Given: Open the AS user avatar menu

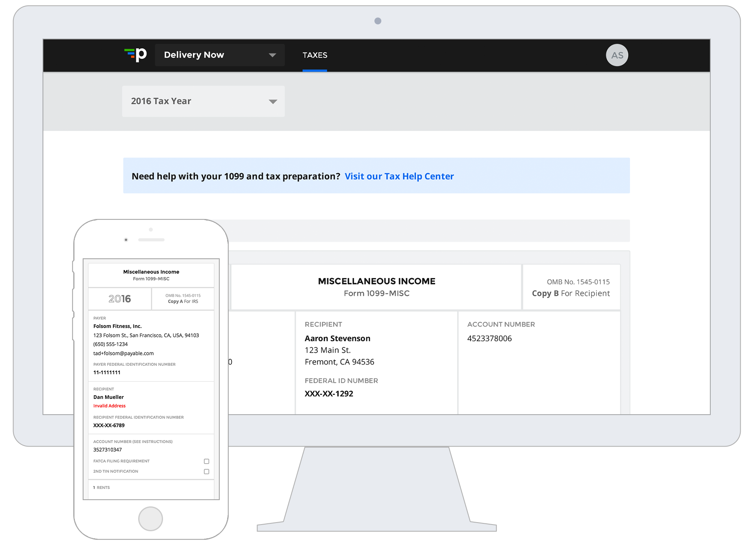Looking at the screenshot, I should tap(617, 55).
